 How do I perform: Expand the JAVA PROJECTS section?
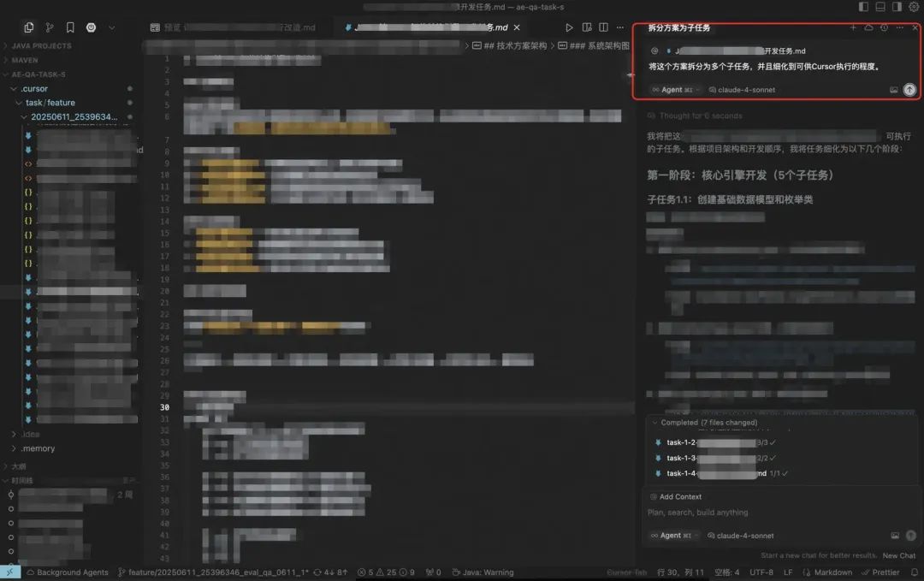click(x=41, y=46)
